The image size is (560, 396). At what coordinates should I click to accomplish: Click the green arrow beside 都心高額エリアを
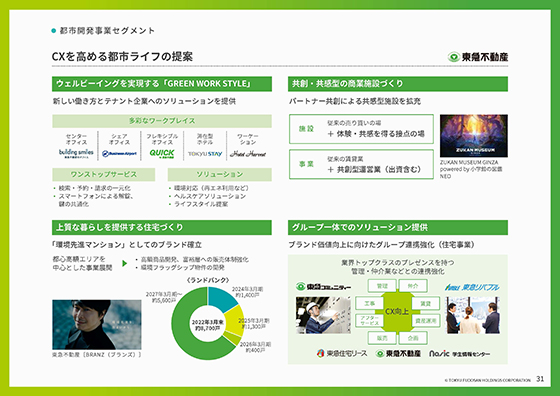[x=125, y=264]
